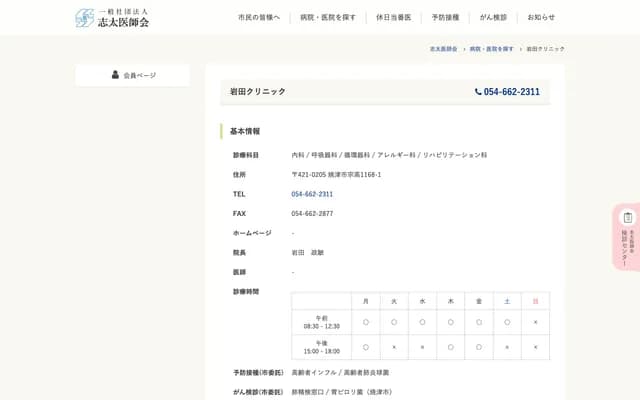
Task: Click the phone icon in clinic header
Action: click(478, 92)
